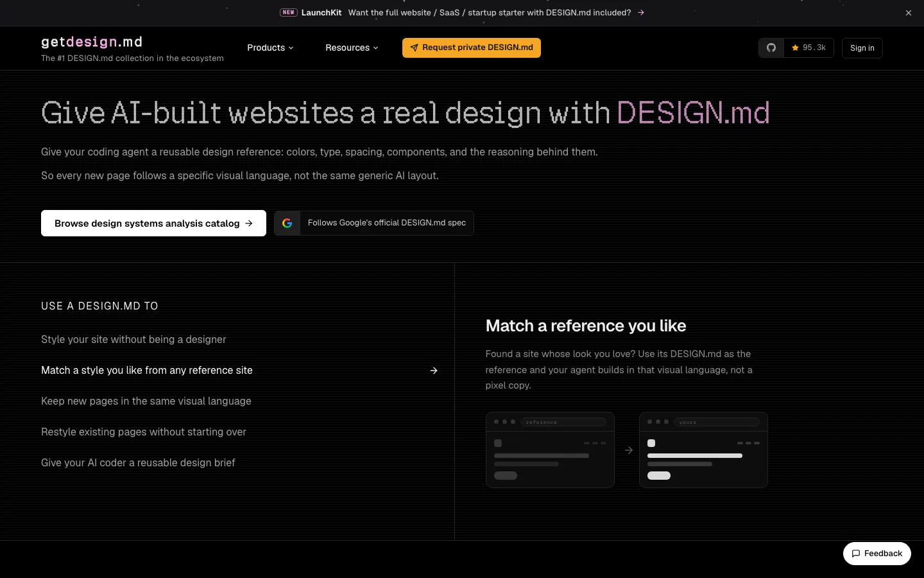924x578 pixels.
Task: Click the pink DESIGN.md headline text
Action: click(693, 113)
